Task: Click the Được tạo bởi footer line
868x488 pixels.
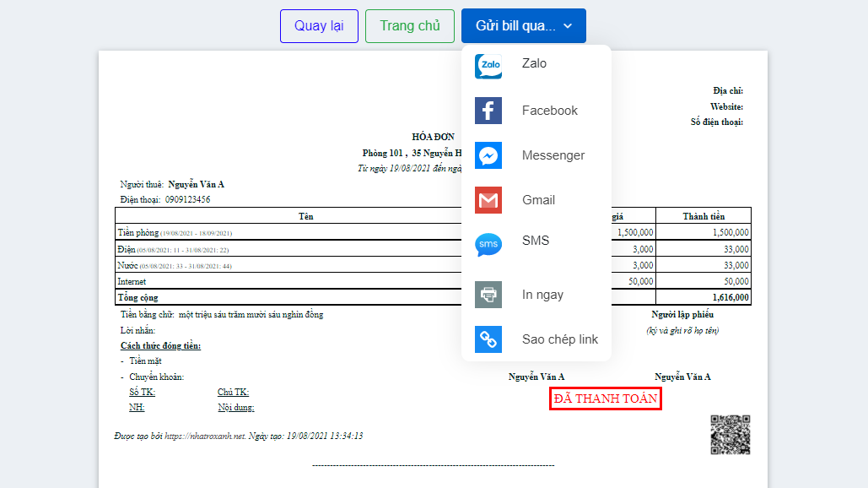Action: coord(239,436)
